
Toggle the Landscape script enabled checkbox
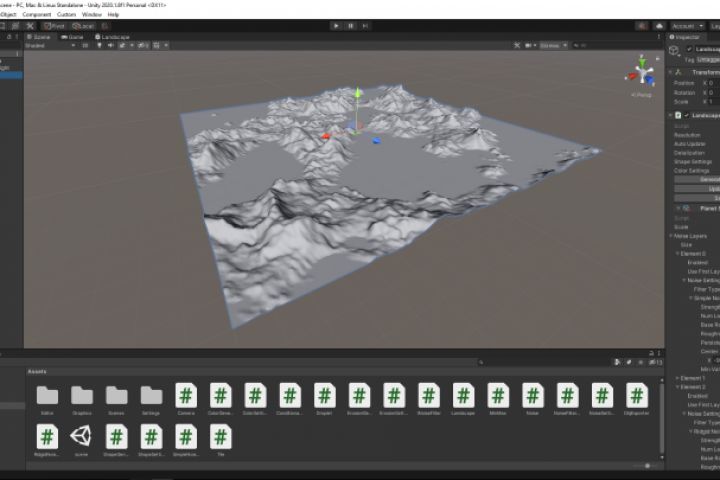(x=686, y=115)
